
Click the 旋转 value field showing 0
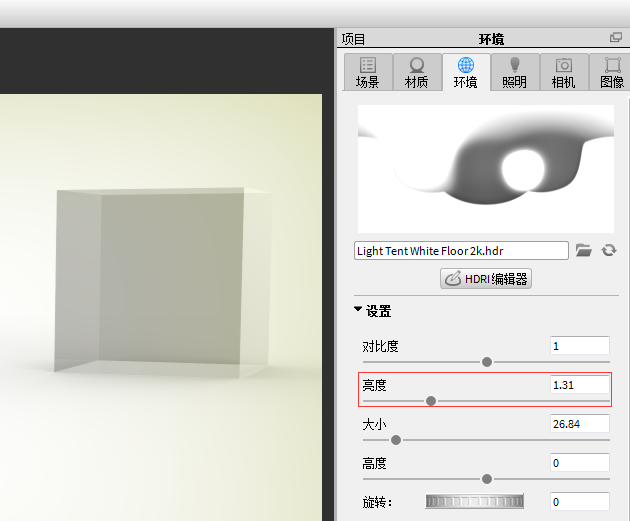pos(580,502)
